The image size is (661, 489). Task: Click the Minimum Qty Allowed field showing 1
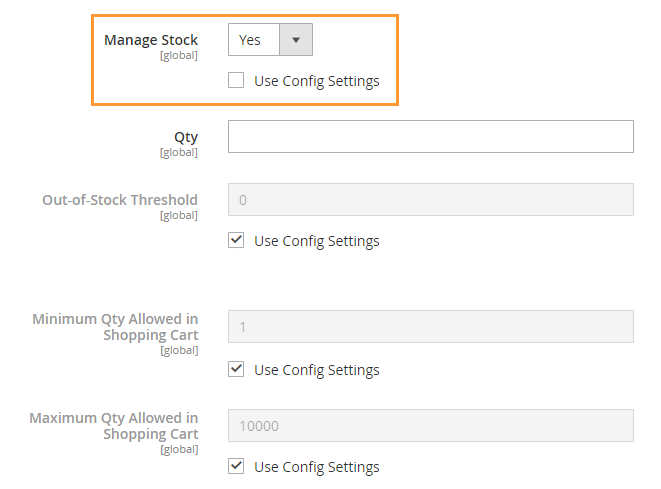pyautogui.click(x=431, y=327)
